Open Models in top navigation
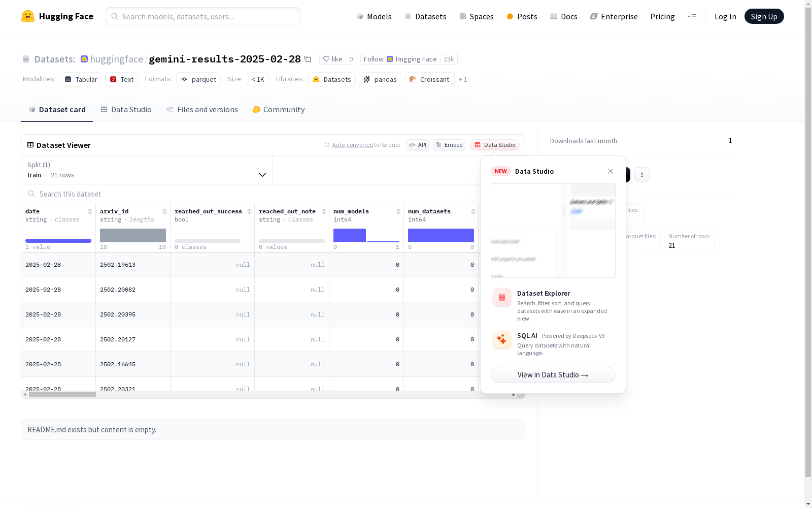This screenshot has width=812, height=508. 374,16
